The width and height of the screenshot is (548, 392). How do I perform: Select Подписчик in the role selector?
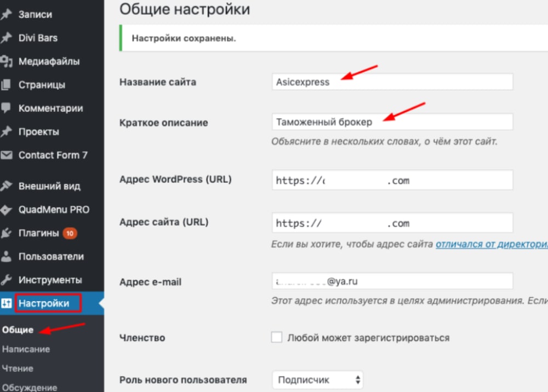pos(307,379)
